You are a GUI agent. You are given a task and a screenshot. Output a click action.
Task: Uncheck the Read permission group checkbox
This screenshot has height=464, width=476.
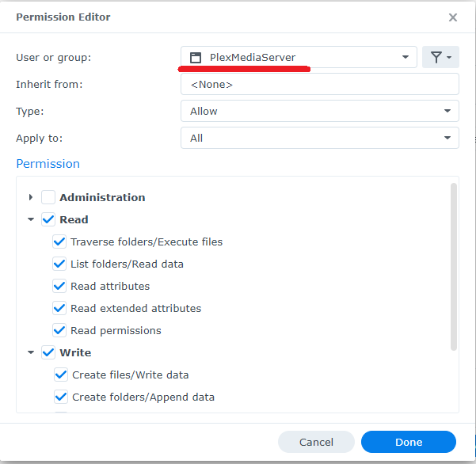click(48, 219)
